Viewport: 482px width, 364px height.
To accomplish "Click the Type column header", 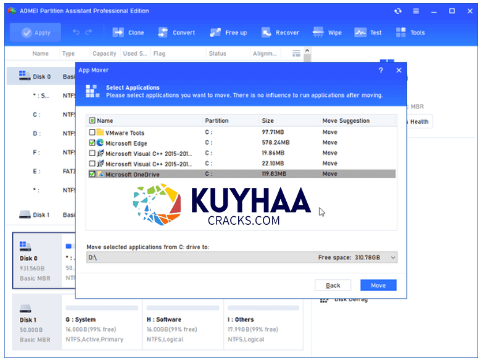I will point(68,54).
